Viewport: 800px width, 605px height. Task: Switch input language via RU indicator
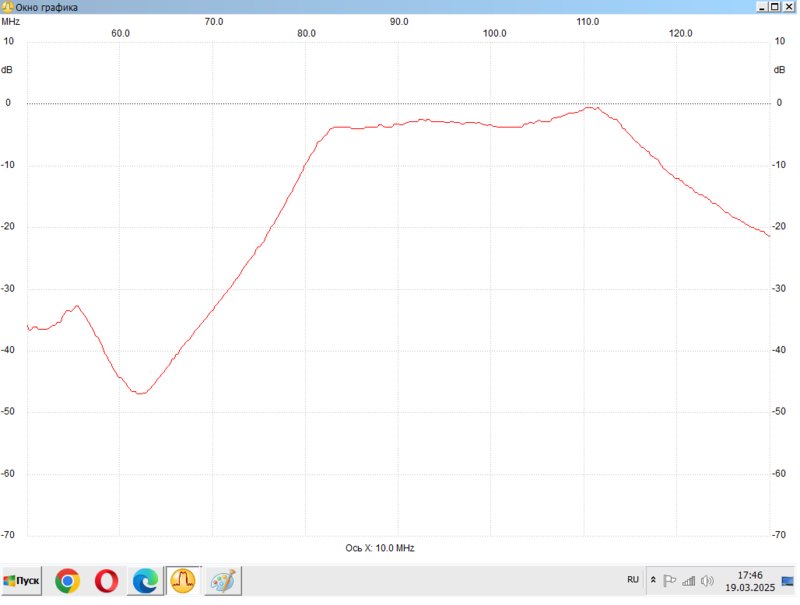point(633,579)
